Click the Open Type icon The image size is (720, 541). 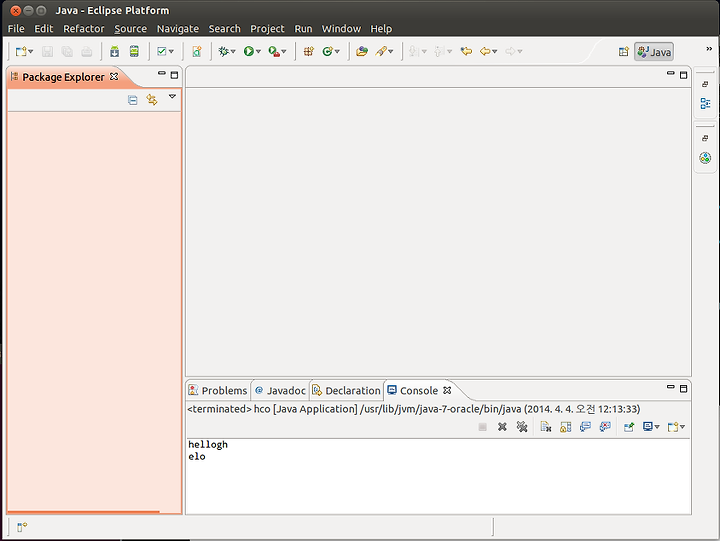click(362, 51)
